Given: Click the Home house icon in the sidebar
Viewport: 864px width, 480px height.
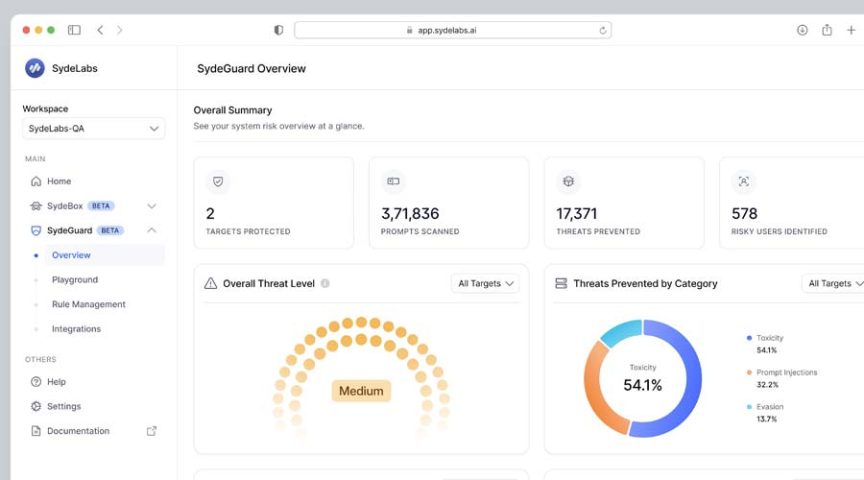Looking at the screenshot, I should tap(36, 181).
